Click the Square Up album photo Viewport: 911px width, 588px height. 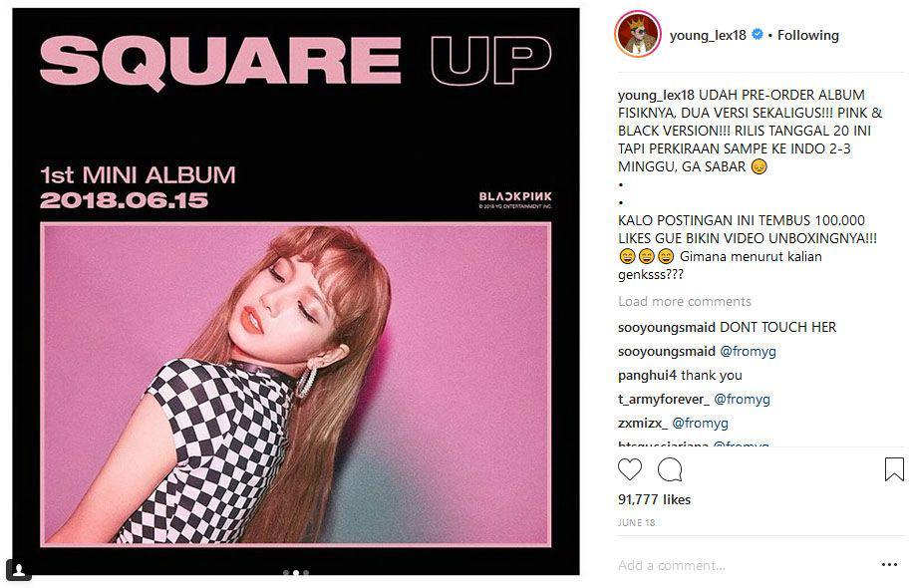pyautogui.click(x=296, y=291)
